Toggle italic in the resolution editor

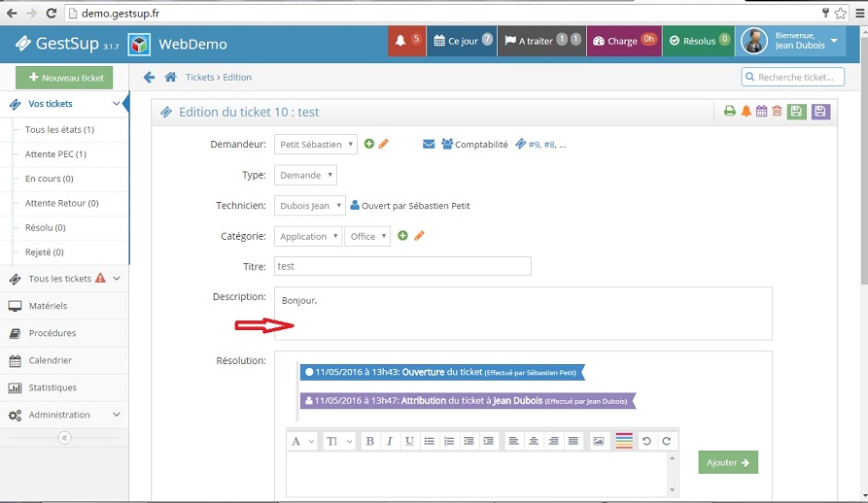click(x=390, y=441)
